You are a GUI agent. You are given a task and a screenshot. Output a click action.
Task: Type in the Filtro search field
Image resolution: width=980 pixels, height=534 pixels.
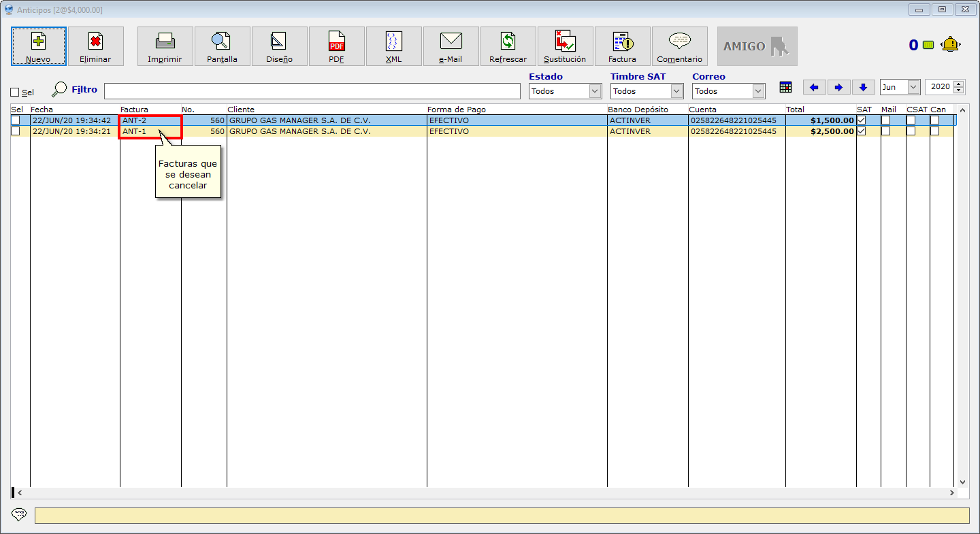point(312,91)
